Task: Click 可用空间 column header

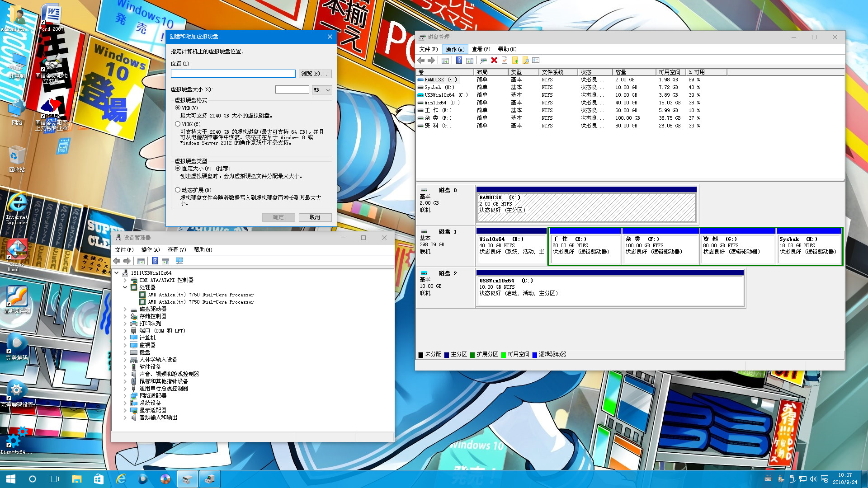Action: point(670,72)
